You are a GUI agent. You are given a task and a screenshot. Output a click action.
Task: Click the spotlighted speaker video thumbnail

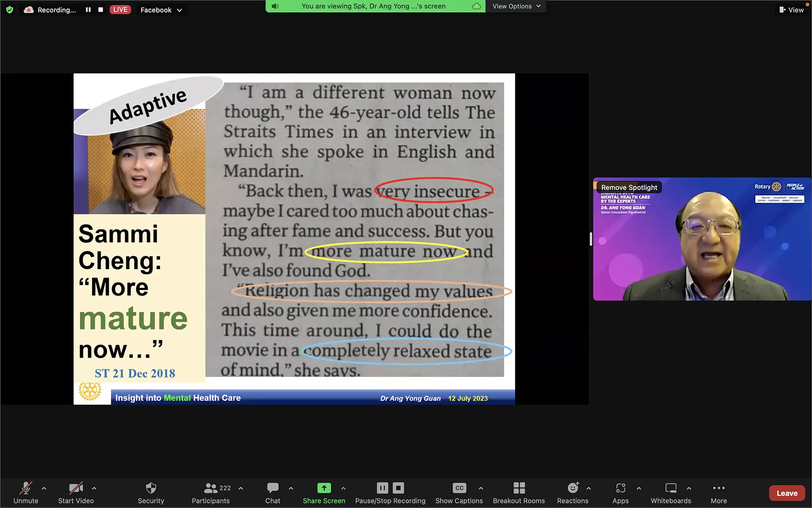[x=702, y=239]
